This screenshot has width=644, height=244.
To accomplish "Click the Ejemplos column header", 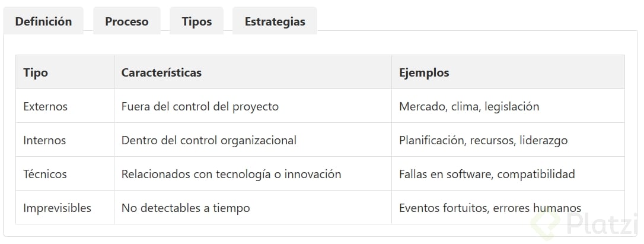I will click(424, 72).
